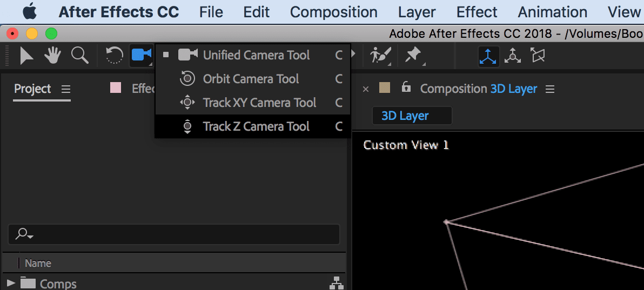Open the Composition panel options menu
The image size is (644, 290).
[x=550, y=89]
